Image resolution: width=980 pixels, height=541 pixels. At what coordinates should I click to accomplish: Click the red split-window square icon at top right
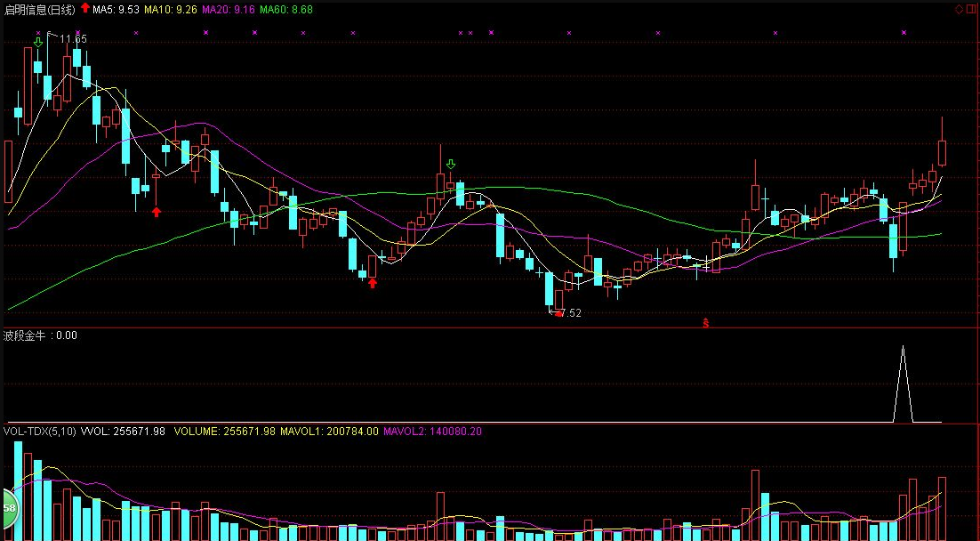click(973, 9)
